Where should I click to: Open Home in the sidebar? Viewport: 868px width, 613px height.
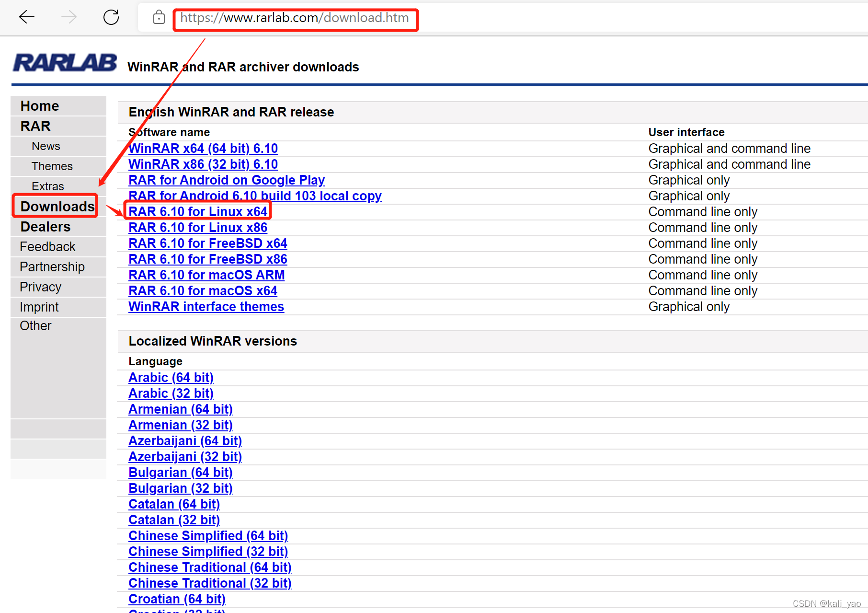(x=40, y=106)
